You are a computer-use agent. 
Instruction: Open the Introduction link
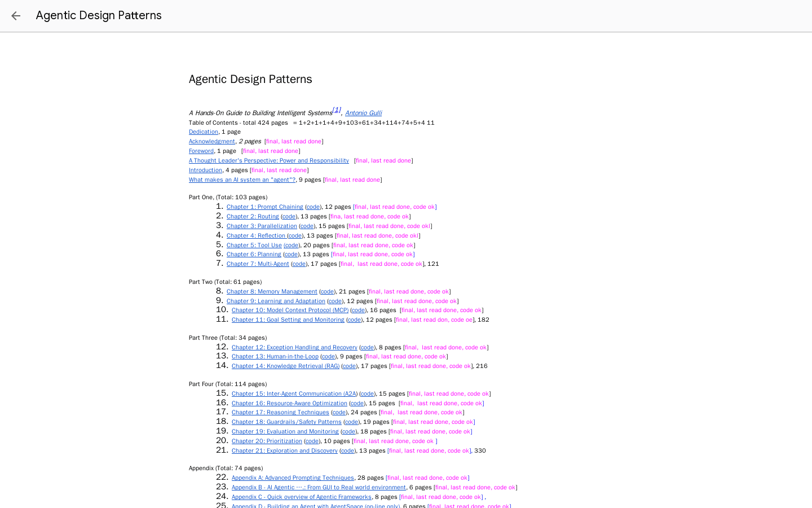pos(205,170)
